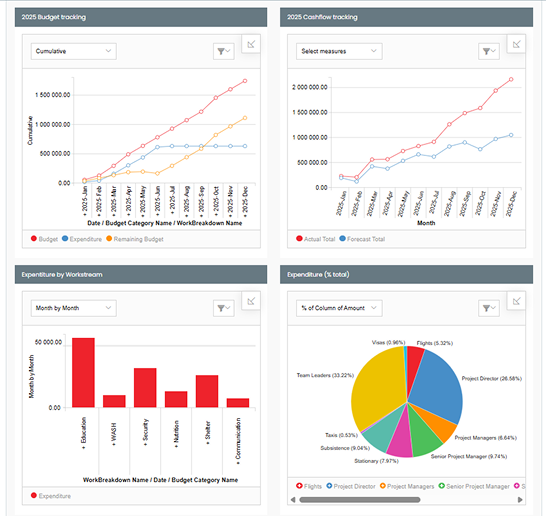Click the Dec data point on Budget line

[x=245, y=81]
